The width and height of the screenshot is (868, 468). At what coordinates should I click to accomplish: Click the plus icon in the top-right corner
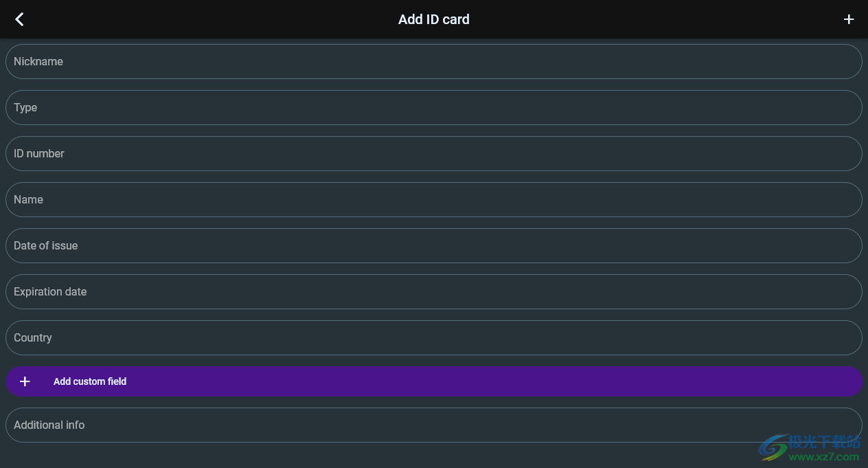pos(849,19)
